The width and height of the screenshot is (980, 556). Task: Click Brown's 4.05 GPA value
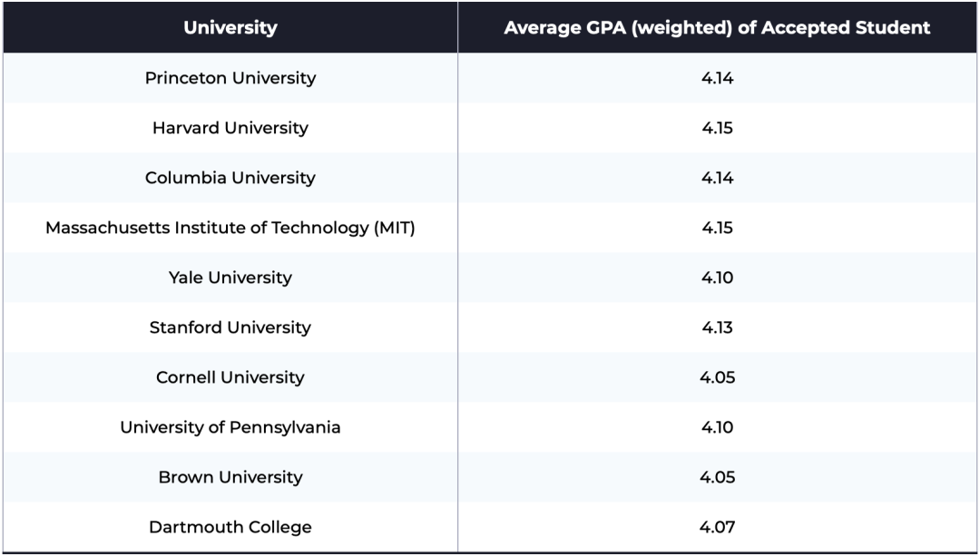pos(717,477)
